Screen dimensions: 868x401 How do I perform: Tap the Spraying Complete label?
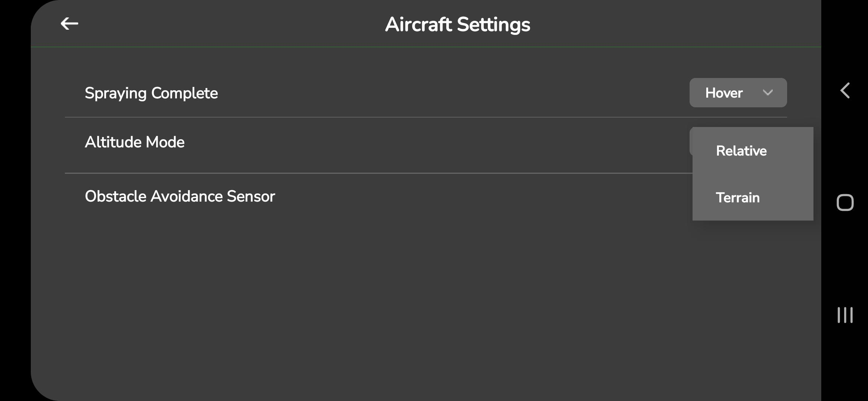[151, 93]
